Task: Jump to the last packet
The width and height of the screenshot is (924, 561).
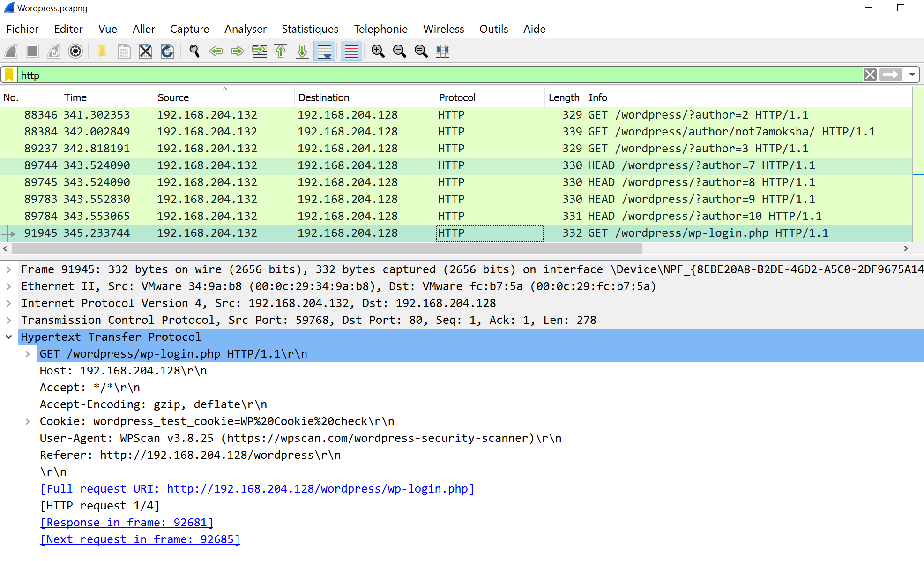Action: coord(302,51)
